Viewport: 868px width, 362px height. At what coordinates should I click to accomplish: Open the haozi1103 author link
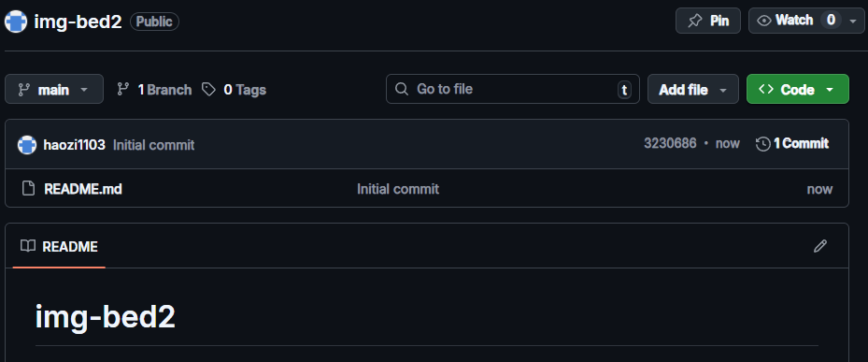point(74,145)
